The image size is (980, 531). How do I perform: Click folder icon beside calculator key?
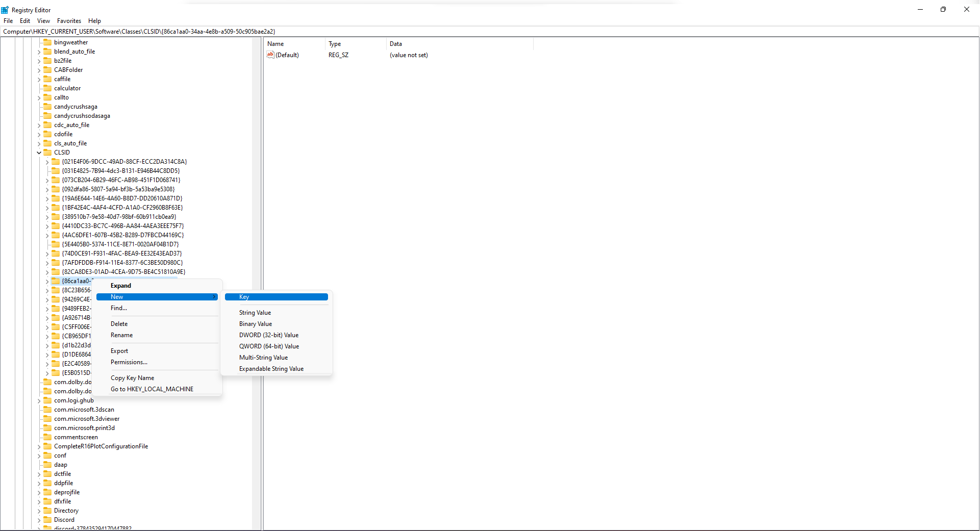47,88
